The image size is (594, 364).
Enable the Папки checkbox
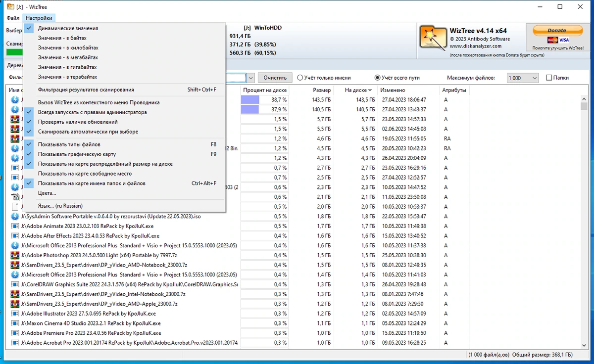[x=549, y=78]
